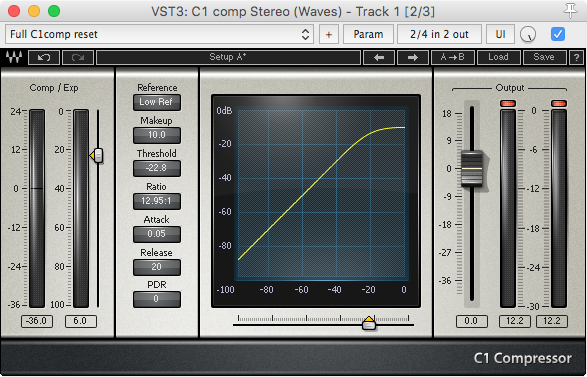Toggle the plugin bypass checkbox
Screen dimensions: 587x377
pyautogui.click(x=557, y=34)
